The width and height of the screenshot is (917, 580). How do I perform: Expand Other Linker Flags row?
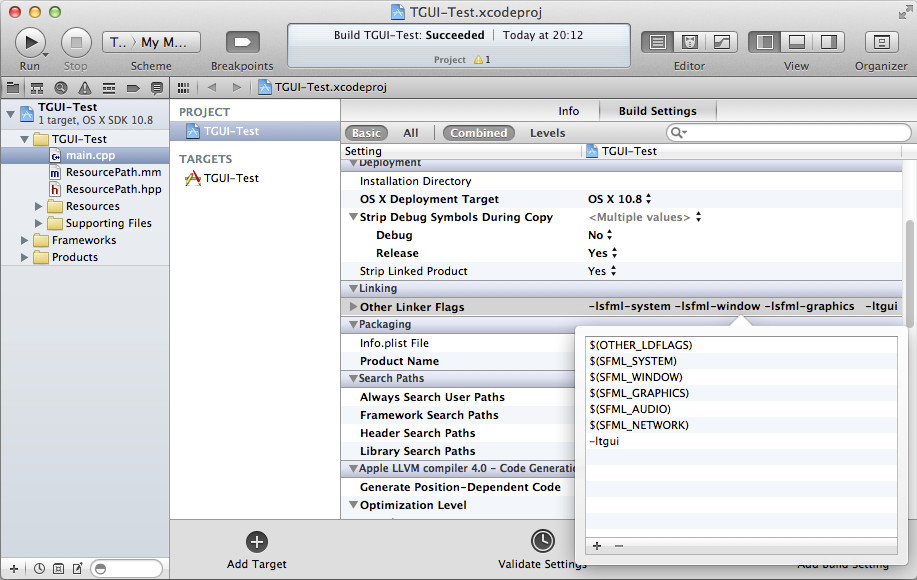[x=353, y=307]
